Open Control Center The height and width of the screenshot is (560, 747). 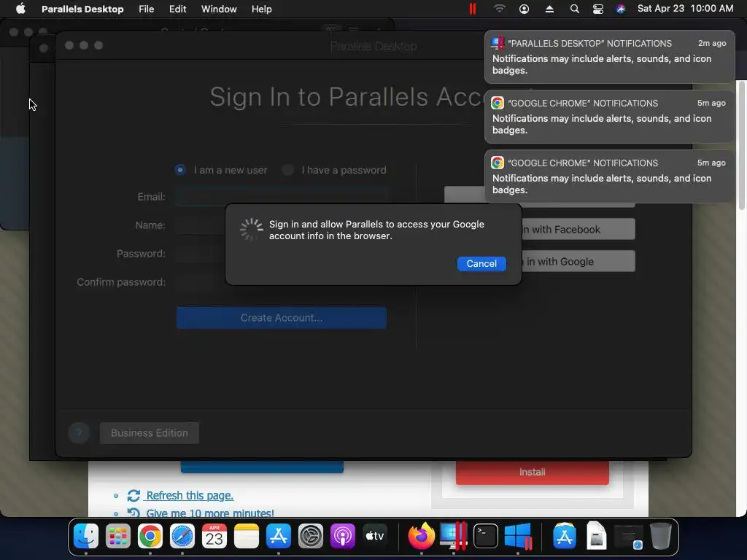click(598, 9)
